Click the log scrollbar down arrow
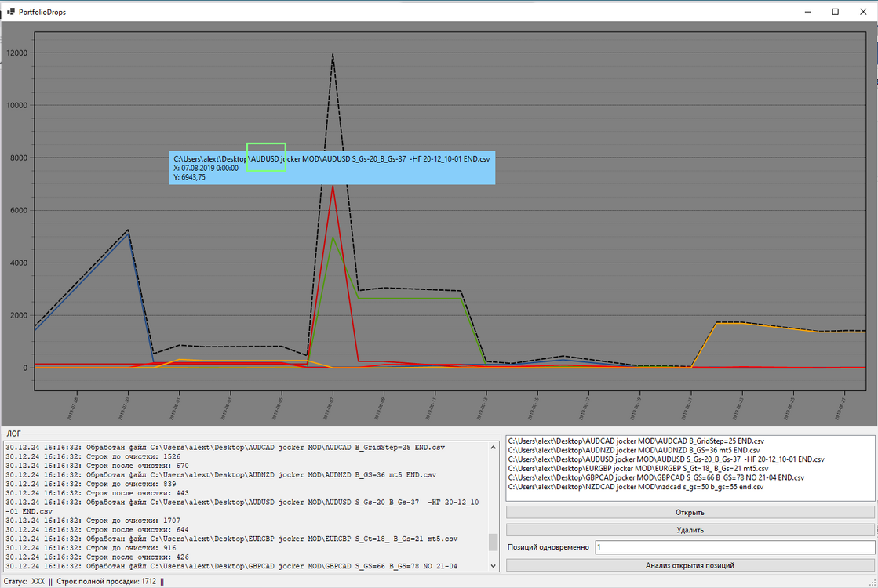 click(493, 565)
